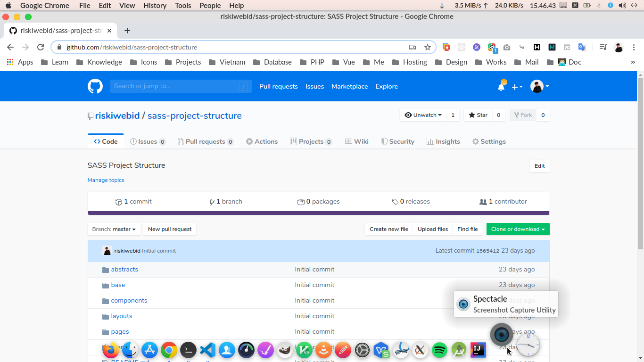
Task: View the 1 commit history link
Action: tap(133, 202)
